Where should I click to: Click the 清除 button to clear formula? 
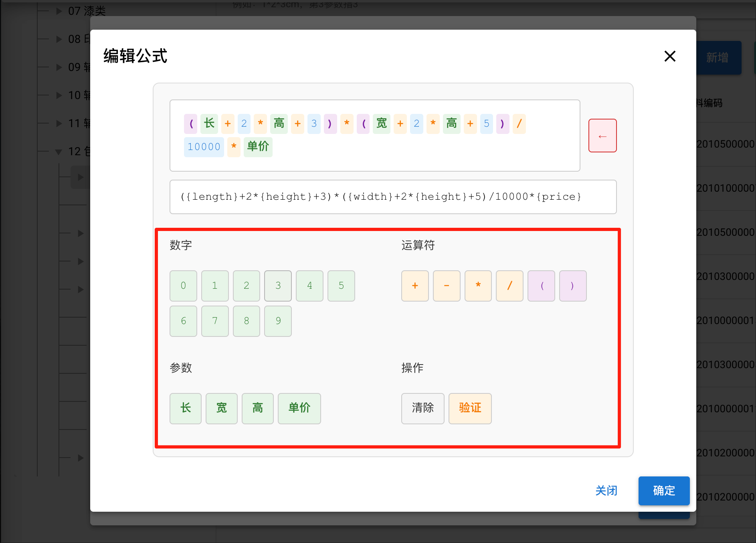[422, 408]
